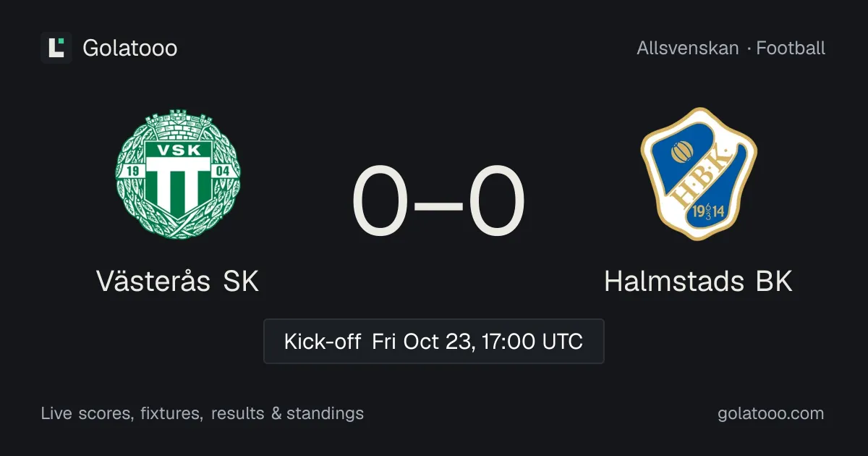Click the Kick-off time box

click(x=434, y=341)
